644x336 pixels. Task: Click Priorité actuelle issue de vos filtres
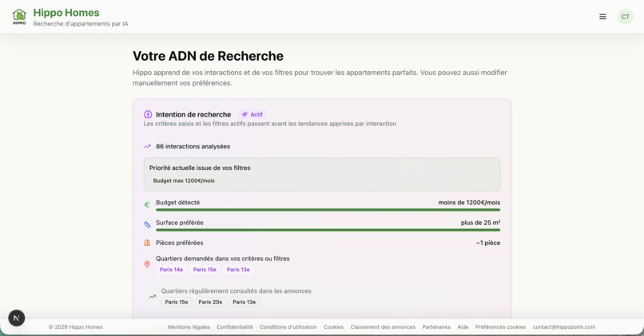tap(200, 168)
